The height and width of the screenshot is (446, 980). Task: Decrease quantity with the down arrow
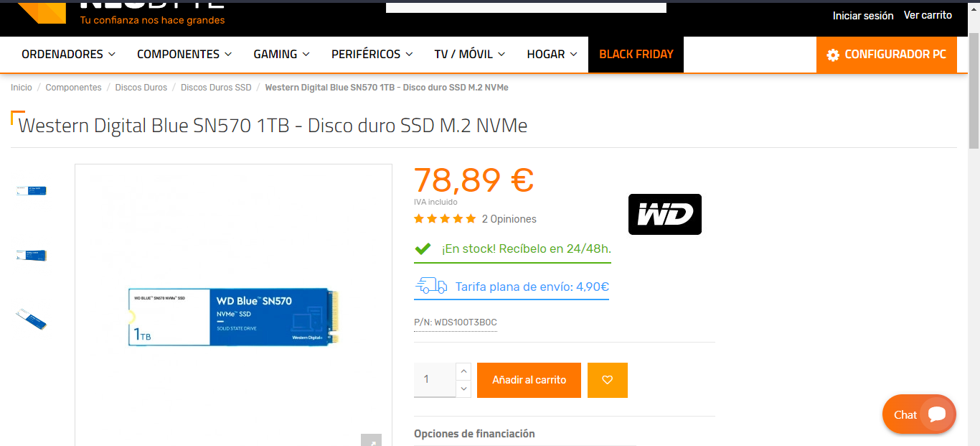[x=463, y=389]
